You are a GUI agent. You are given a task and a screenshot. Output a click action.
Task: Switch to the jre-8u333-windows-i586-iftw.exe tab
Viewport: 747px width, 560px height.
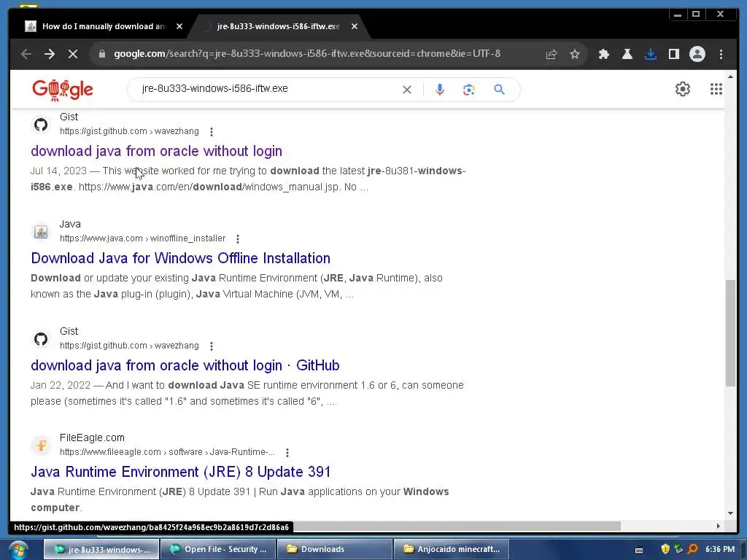click(x=278, y=26)
